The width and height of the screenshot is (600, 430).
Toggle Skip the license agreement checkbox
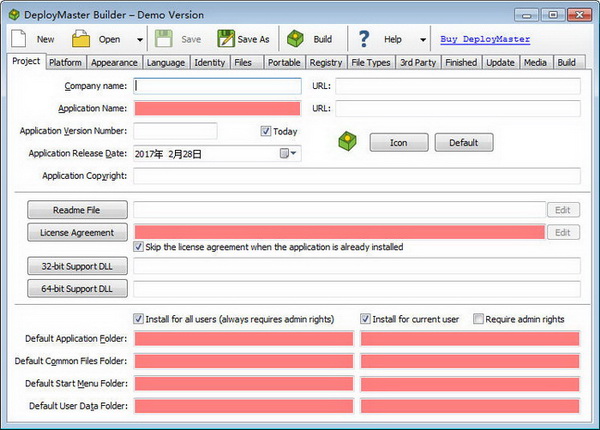[x=139, y=247]
